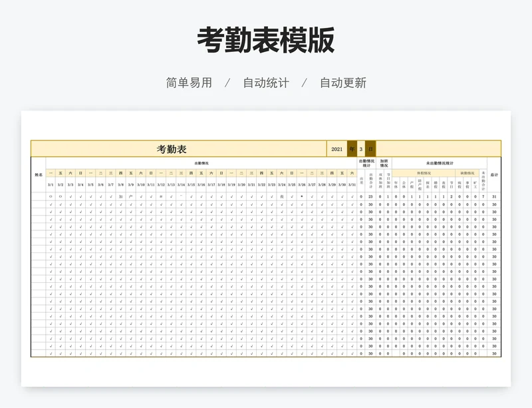Click the 出勤情况统计 header

point(366,164)
